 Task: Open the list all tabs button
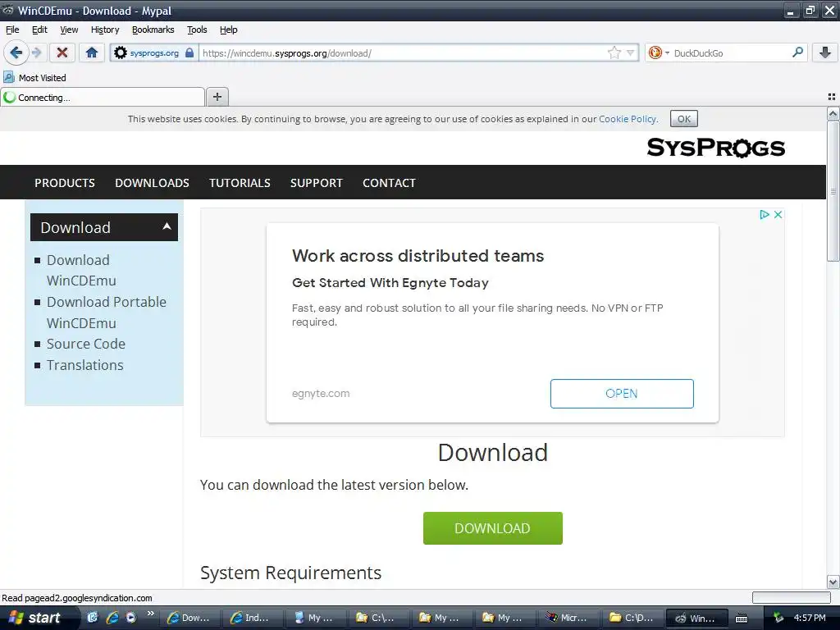832,97
